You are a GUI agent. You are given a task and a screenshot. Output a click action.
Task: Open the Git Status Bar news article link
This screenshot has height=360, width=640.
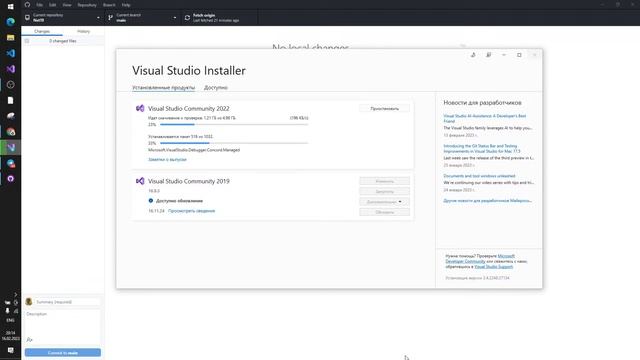[x=482, y=149]
